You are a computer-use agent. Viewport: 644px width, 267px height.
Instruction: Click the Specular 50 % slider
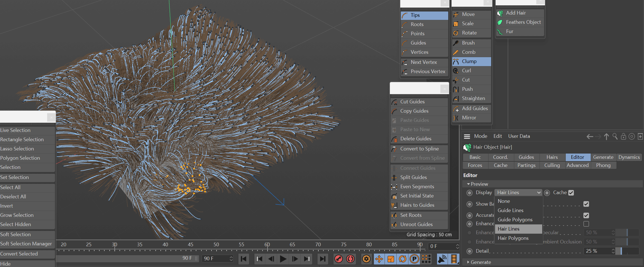[x=627, y=233]
